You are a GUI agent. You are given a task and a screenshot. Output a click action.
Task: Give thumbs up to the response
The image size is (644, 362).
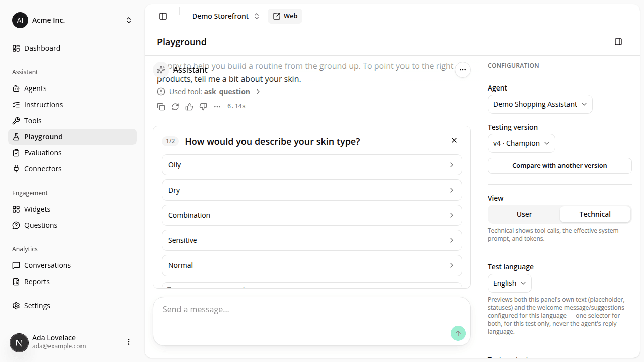pos(189,106)
